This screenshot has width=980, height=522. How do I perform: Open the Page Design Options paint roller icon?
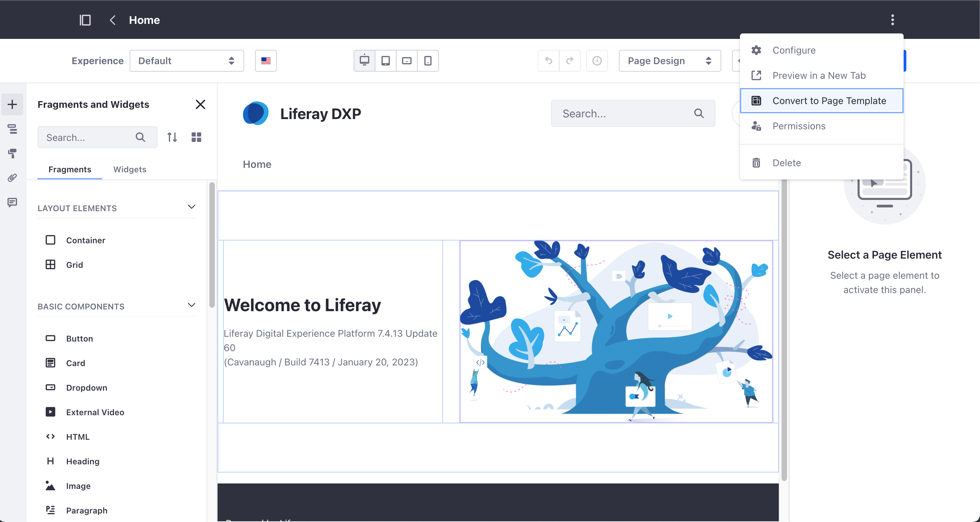click(12, 153)
